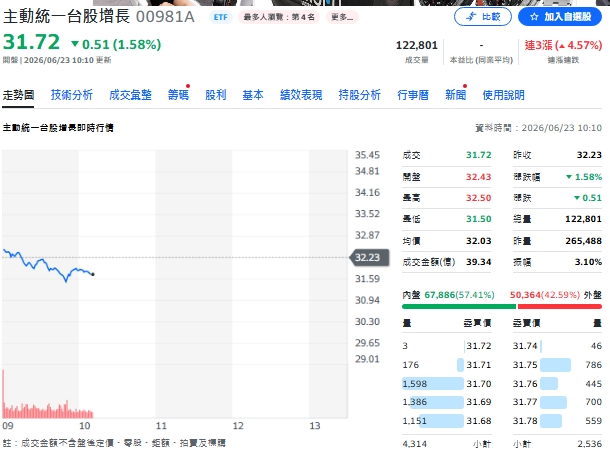Click the 振幅 value 3.10%

coord(588,262)
